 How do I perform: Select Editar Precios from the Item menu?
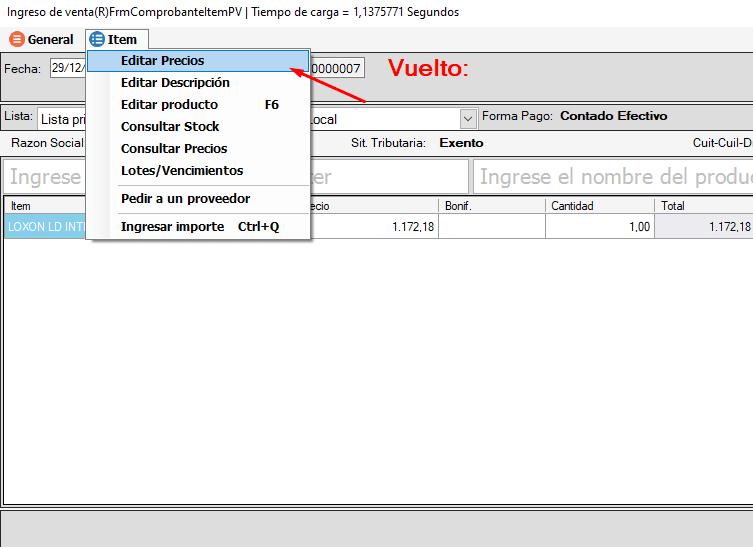(x=162, y=61)
